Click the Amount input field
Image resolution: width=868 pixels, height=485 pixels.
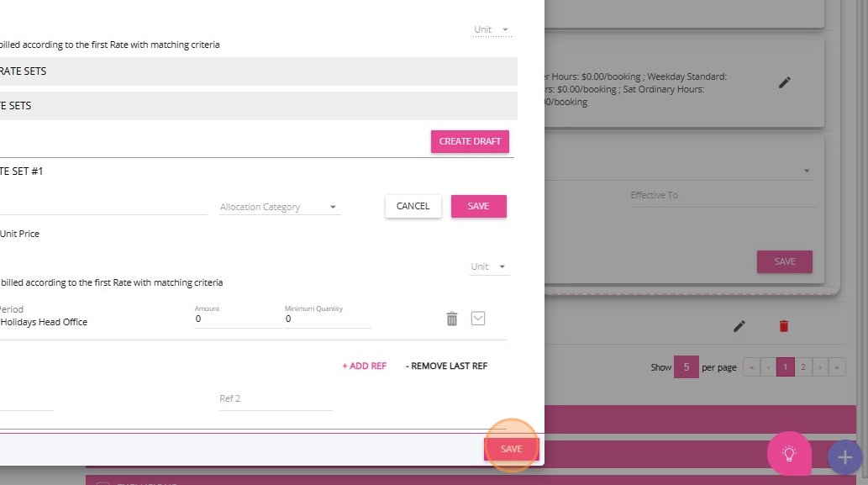[238, 319]
